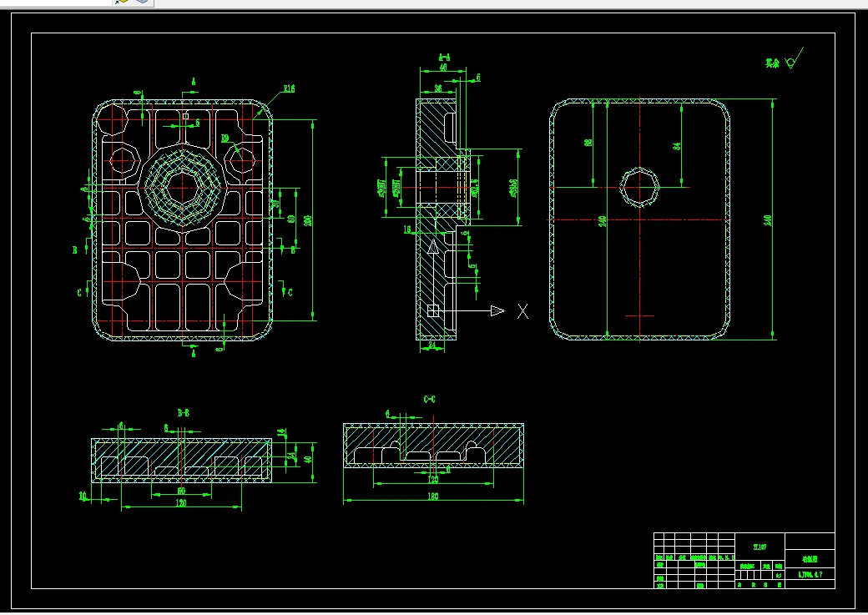Select the 40 height dimension of B-B
The image size is (868, 615).
click(x=308, y=458)
